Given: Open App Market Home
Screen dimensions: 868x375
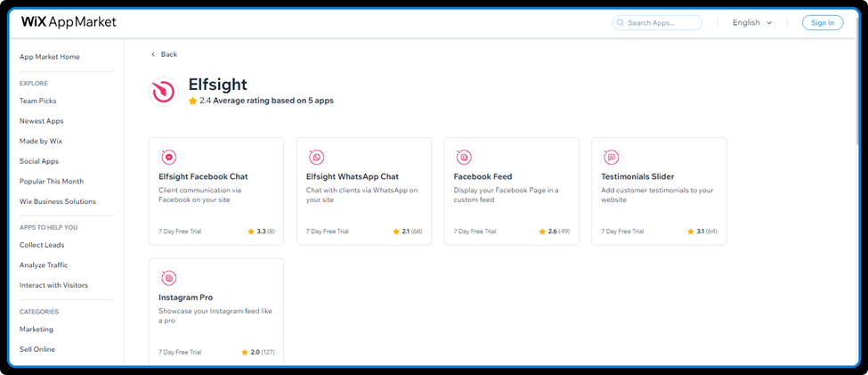Looking at the screenshot, I should [x=50, y=56].
